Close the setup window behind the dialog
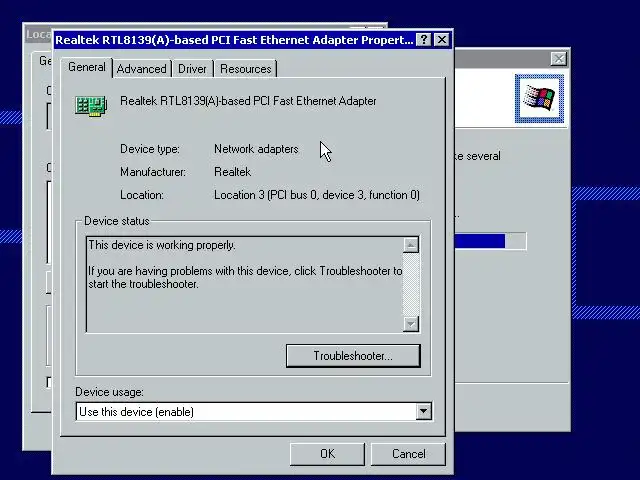640x480 pixels. coord(558,59)
